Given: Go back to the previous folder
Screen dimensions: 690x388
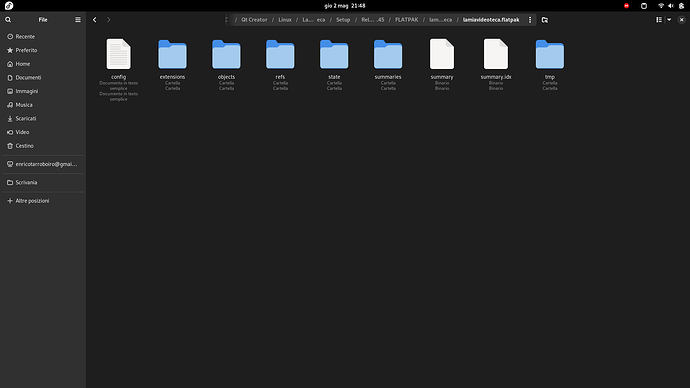Looking at the screenshot, I should [95, 20].
